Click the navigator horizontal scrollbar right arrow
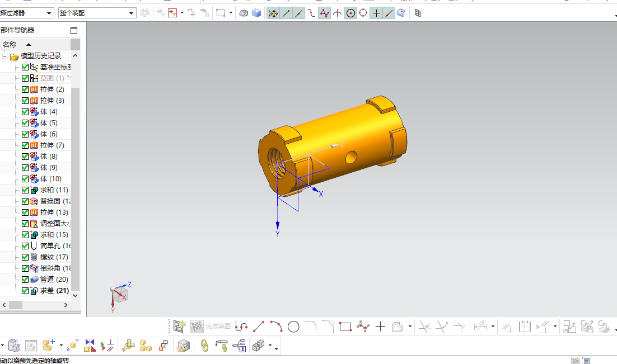 pyautogui.click(x=66, y=305)
